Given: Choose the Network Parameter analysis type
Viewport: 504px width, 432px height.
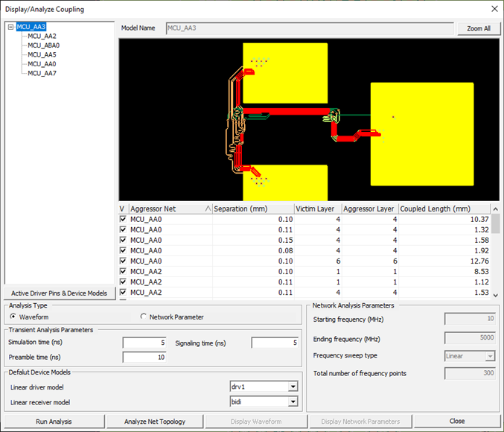Looking at the screenshot, I should [x=144, y=317].
